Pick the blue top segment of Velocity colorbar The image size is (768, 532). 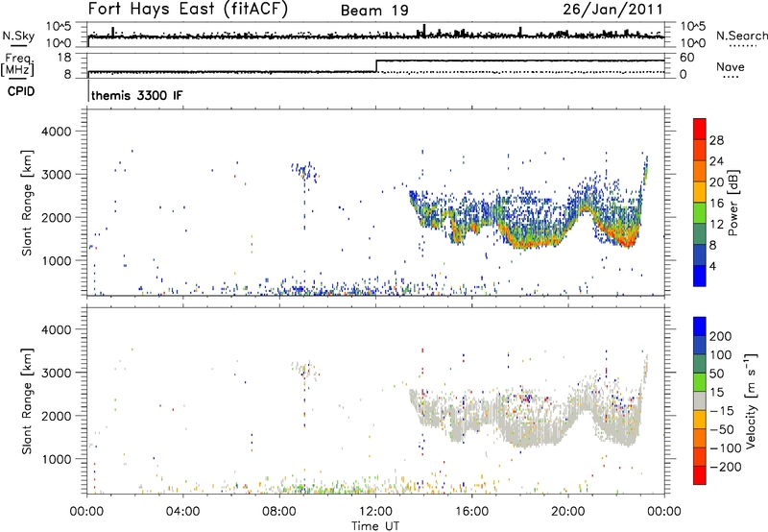(x=700, y=326)
